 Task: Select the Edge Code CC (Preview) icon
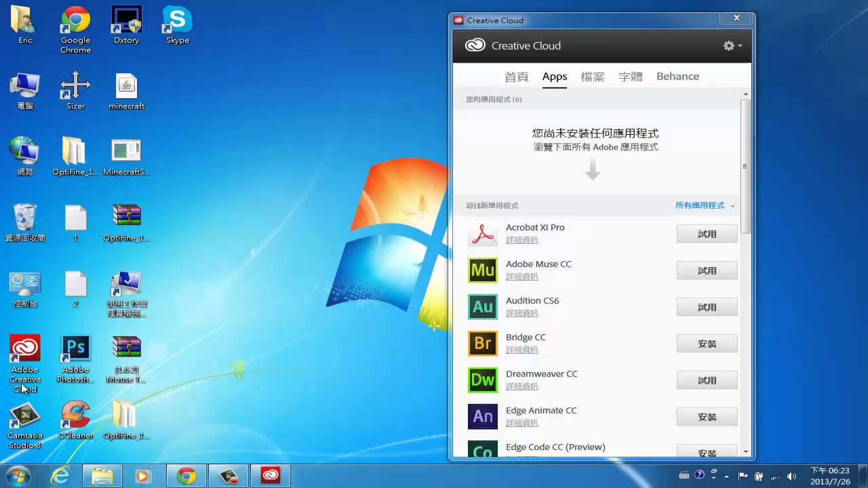482,450
